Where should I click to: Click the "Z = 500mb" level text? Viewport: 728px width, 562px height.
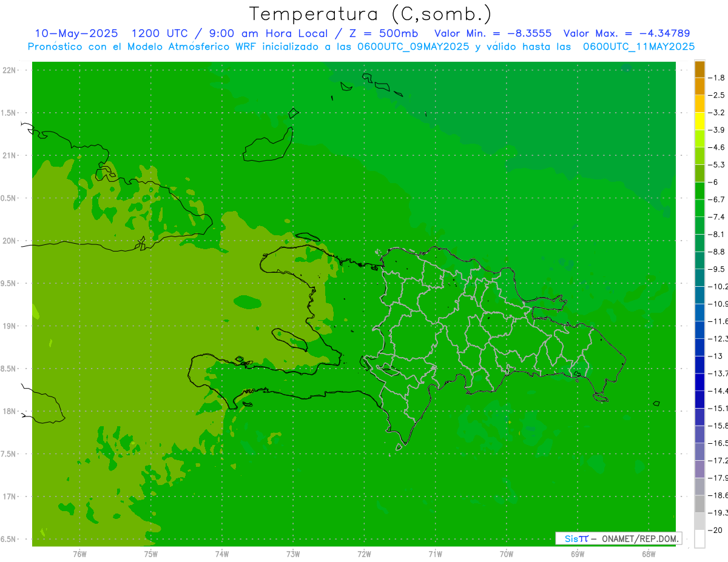(381, 33)
